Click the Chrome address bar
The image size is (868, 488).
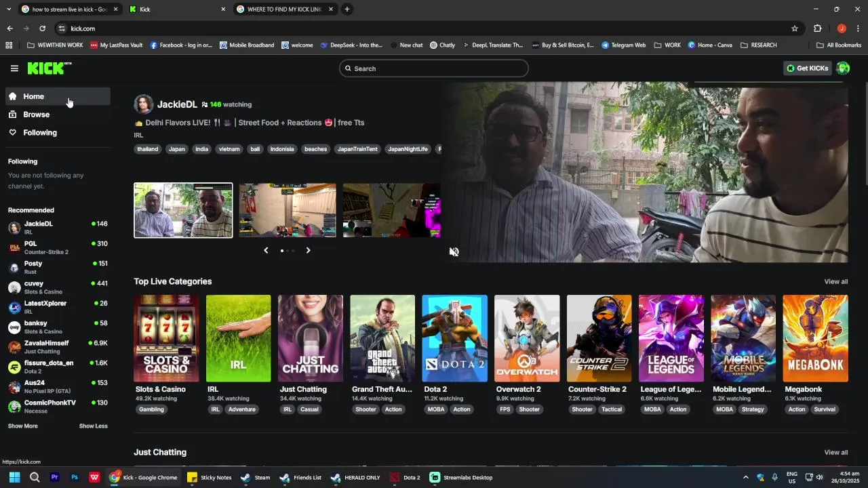point(427,28)
